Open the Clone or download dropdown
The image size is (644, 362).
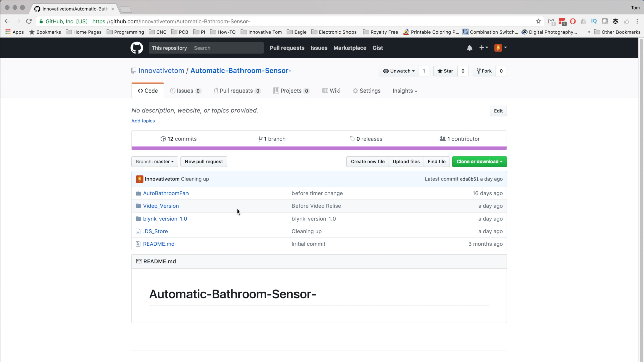tap(479, 162)
